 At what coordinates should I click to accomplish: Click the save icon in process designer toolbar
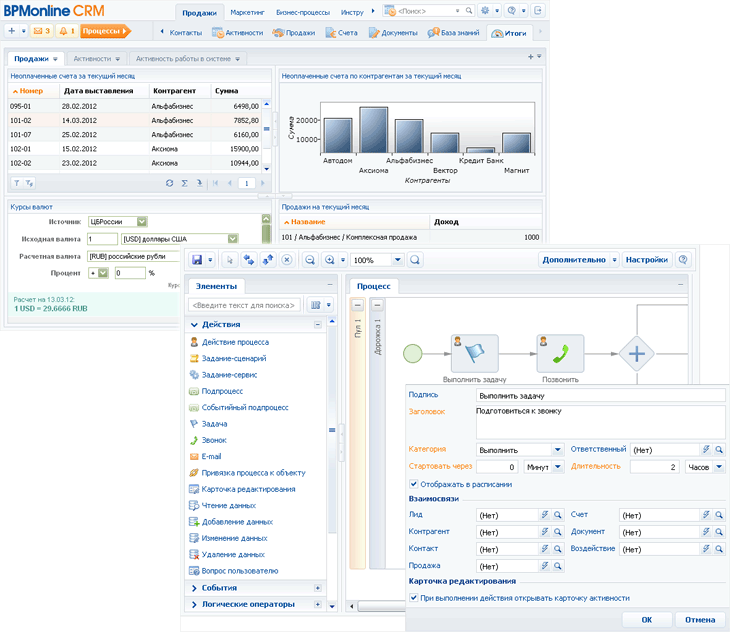point(197,260)
